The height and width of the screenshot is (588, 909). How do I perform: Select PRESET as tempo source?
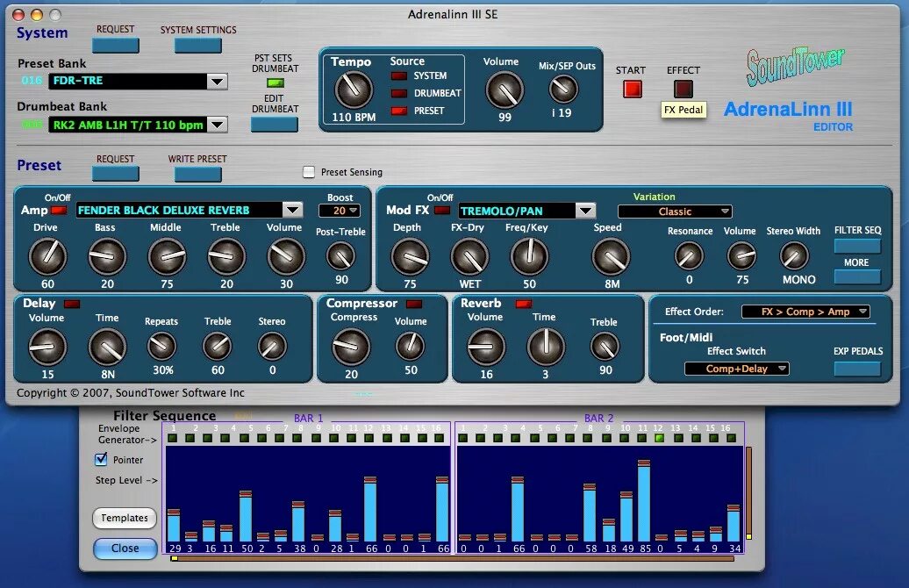click(399, 111)
